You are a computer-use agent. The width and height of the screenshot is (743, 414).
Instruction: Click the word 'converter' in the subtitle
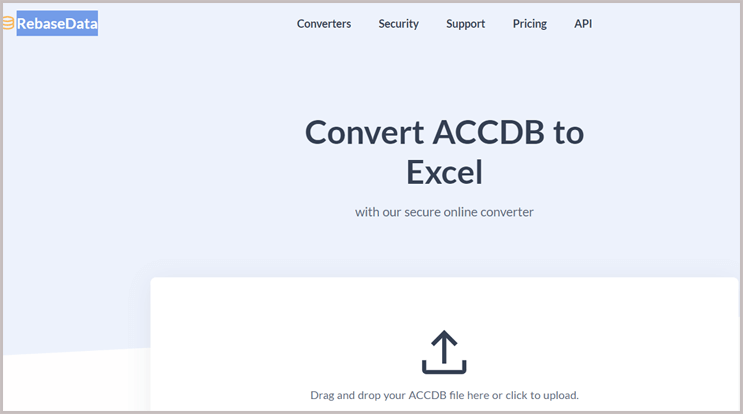505,212
